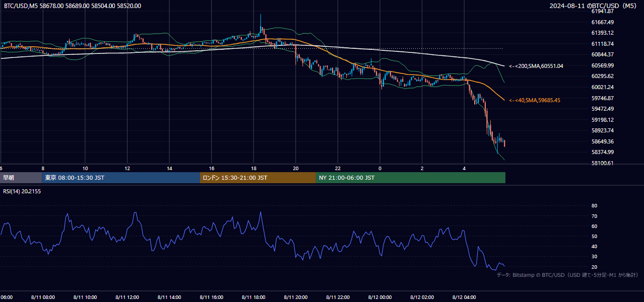644x302 pixels.
Task: Click the bottom time label 8/11 22:00
Action: (x=338, y=297)
